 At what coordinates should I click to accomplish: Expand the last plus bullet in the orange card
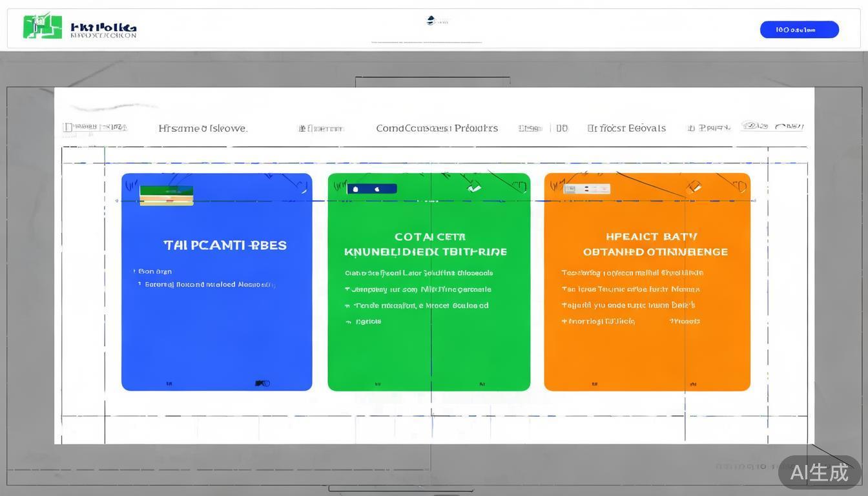pyautogui.click(x=564, y=322)
